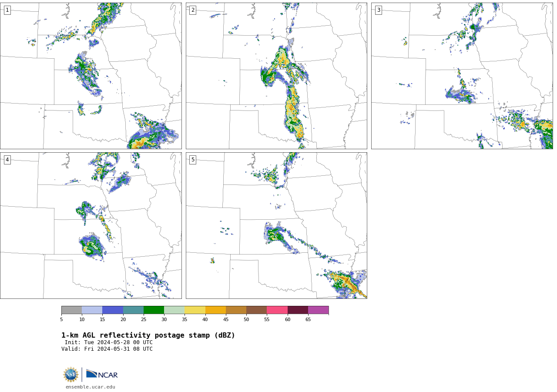557x392 pixels.
Task: Select the pale green 30-35 dBZ swatch
Action: point(174,310)
